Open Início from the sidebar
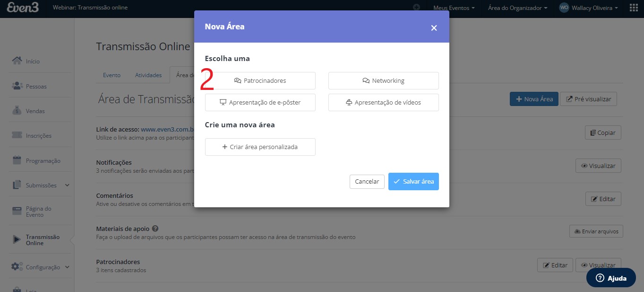The height and width of the screenshot is (292, 644). 33,61
